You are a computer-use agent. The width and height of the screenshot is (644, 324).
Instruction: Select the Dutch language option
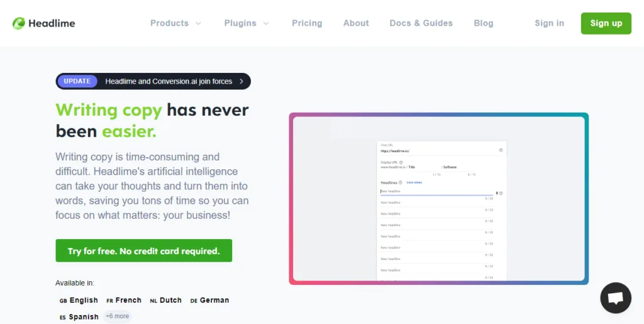pos(166,300)
